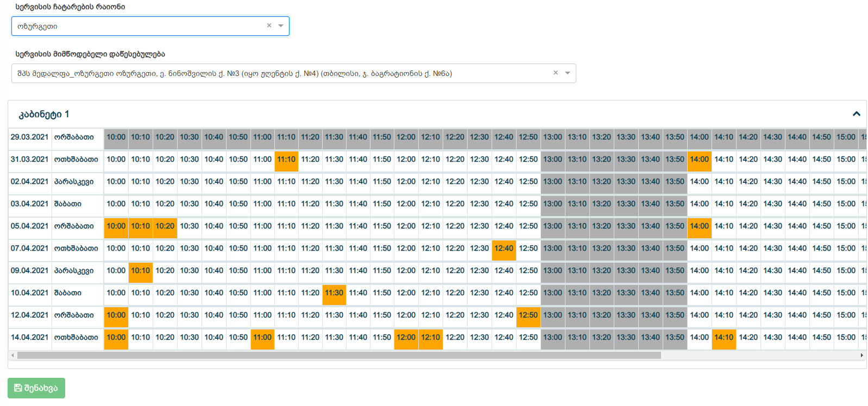Click the gray 13:00 slot on 29.03.2021
The height and width of the screenshot is (406, 868).
click(x=552, y=137)
